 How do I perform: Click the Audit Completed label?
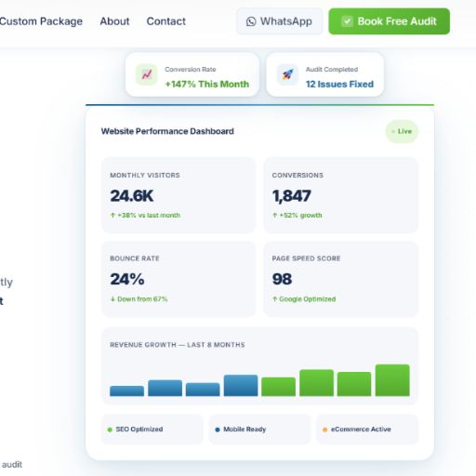(x=332, y=69)
